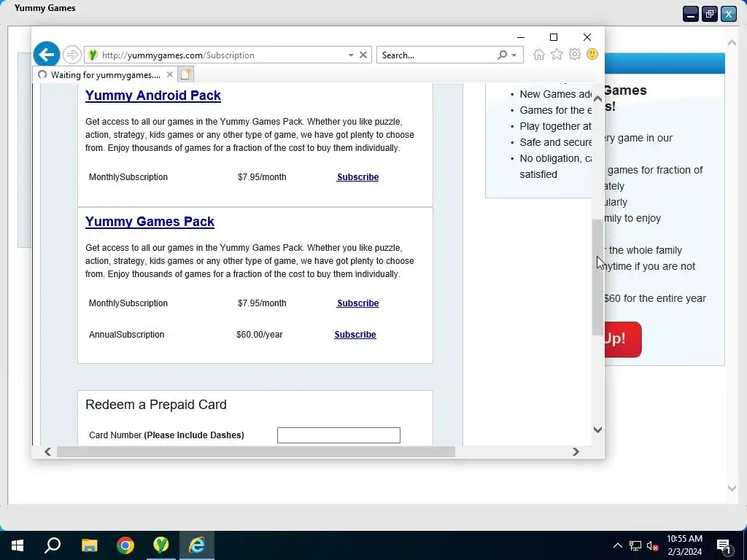Stop loading with the address bar X

(x=363, y=55)
